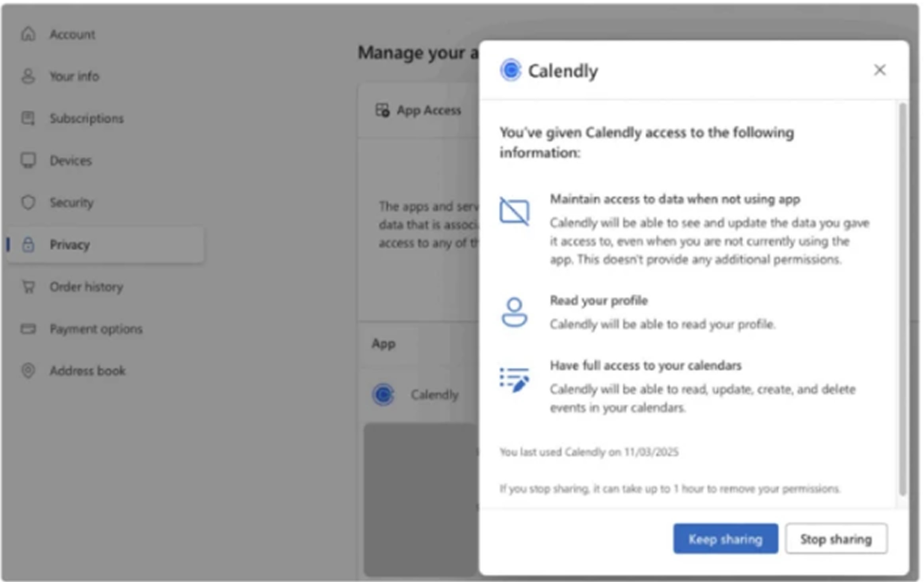Click the Privacy lock icon

coord(28,245)
